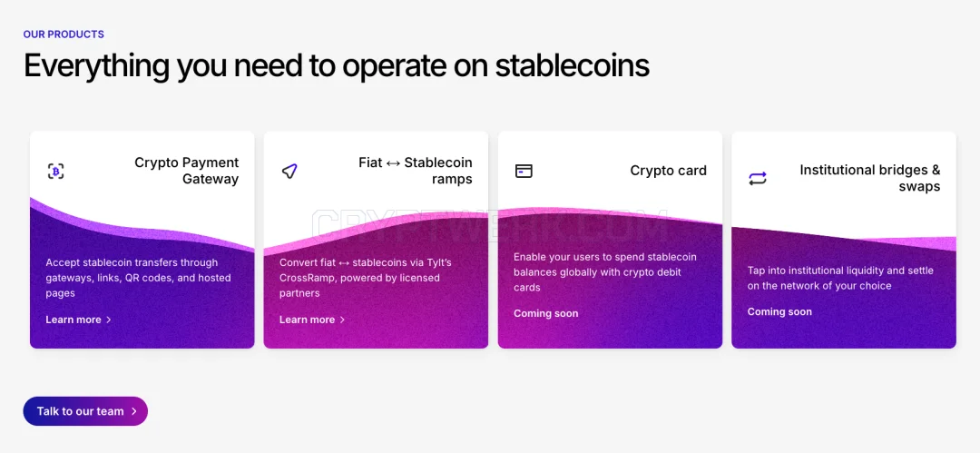Select the Fiat ↔ Stablecoin ramps title
The width and height of the screenshot is (980, 453).
click(x=416, y=171)
